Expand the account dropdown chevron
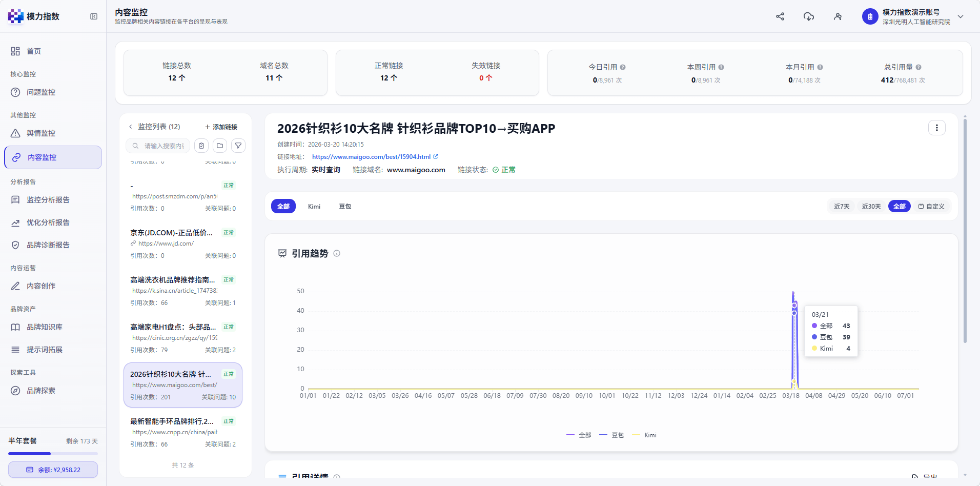Viewport: 980px width, 486px height. [x=961, y=16]
